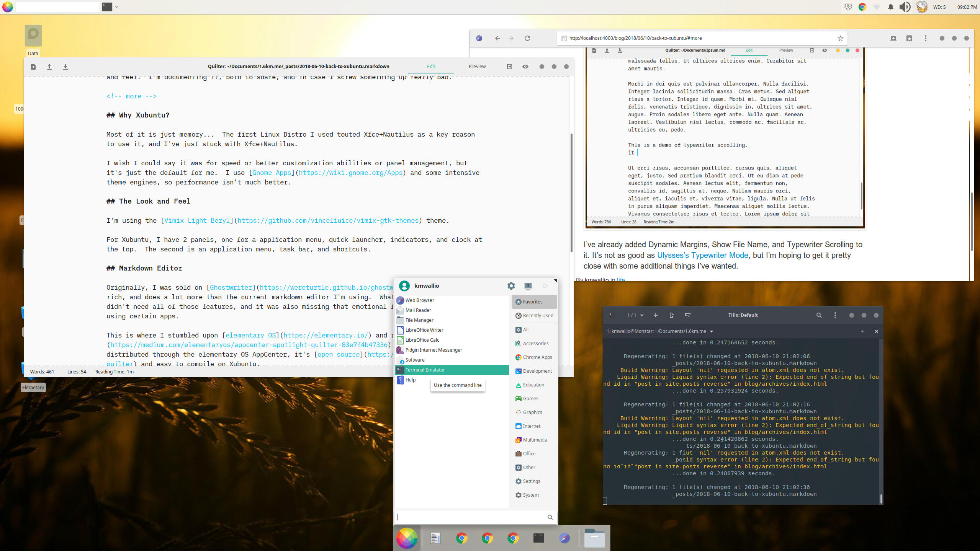Select the Accessories category
This screenshot has width=980, height=551.
pyautogui.click(x=534, y=344)
